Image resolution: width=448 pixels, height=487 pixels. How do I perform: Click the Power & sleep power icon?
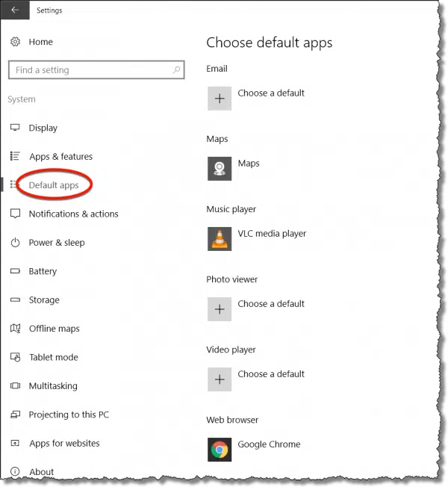tap(15, 242)
